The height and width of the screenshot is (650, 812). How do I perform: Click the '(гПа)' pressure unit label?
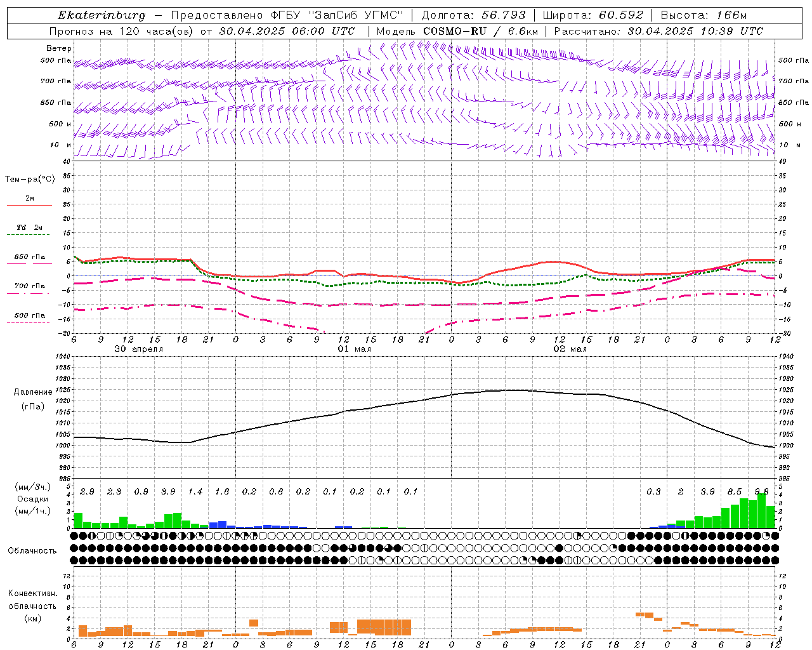33,406
